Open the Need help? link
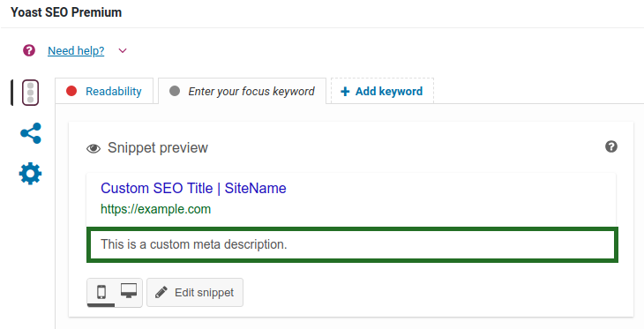Viewport: 644px width, 329px height. (x=76, y=51)
